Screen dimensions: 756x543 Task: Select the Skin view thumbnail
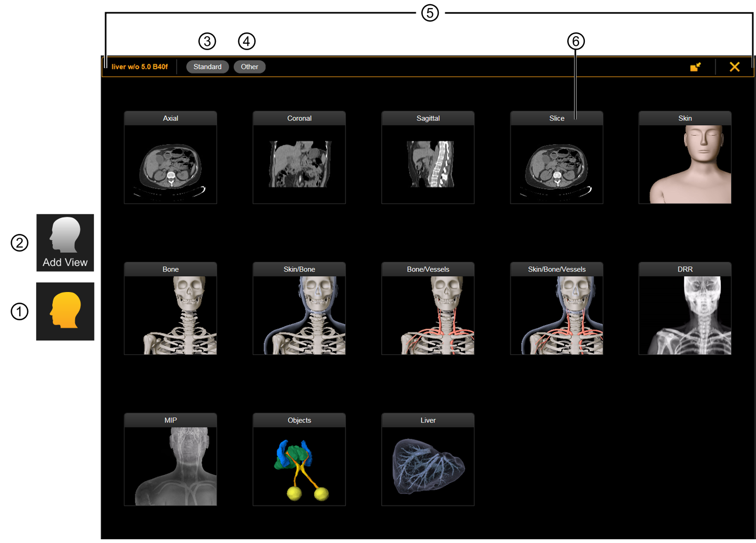point(685,157)
